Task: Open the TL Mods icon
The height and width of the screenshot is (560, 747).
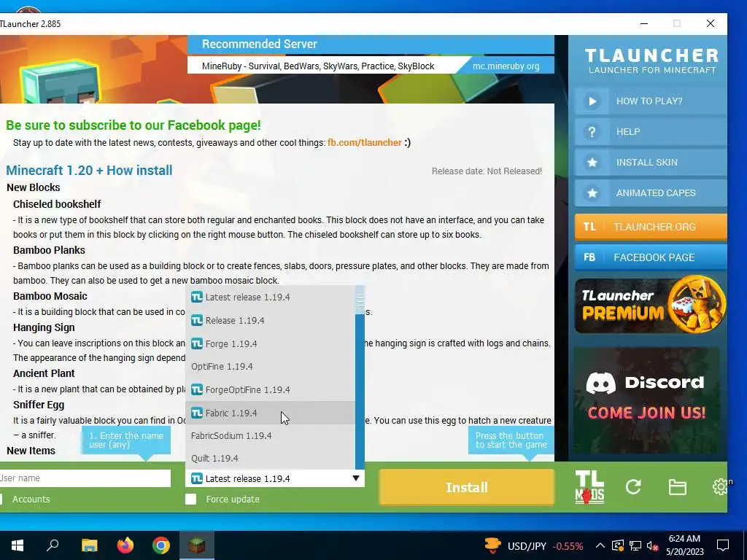Action: [589, 486]
